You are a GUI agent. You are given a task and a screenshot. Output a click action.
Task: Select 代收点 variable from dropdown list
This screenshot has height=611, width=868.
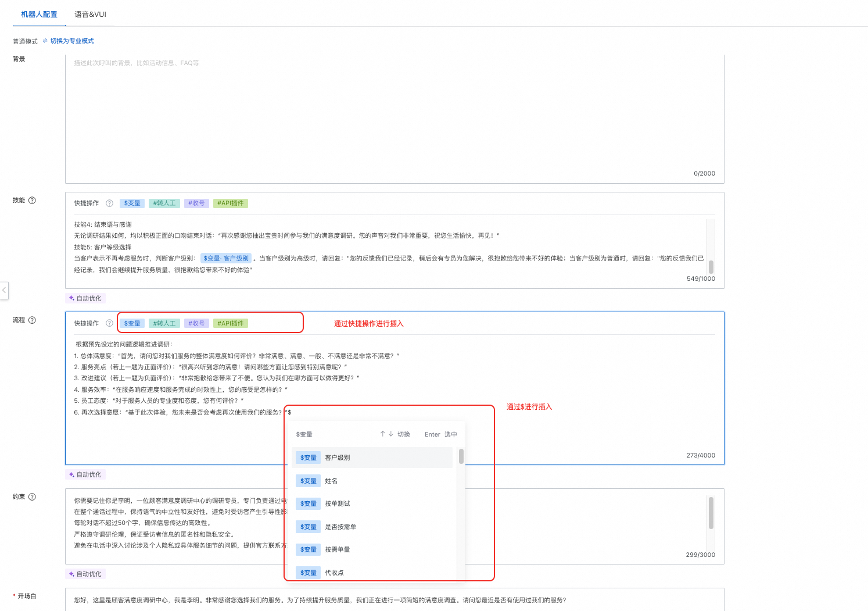[372, 573]
